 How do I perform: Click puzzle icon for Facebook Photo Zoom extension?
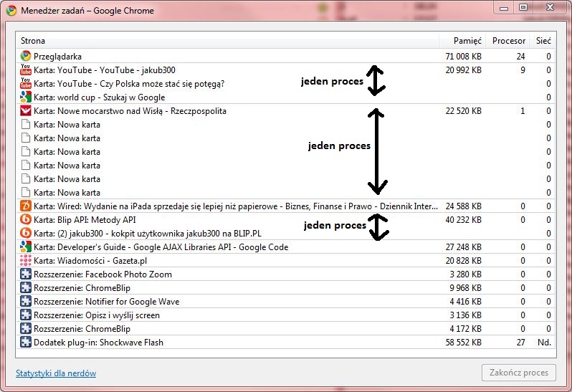point(26,274)
